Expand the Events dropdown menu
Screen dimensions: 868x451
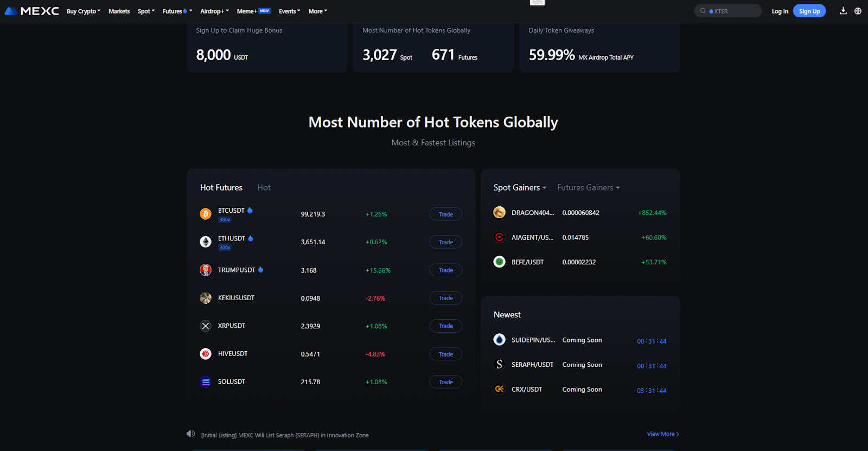[x=289, y=11]
